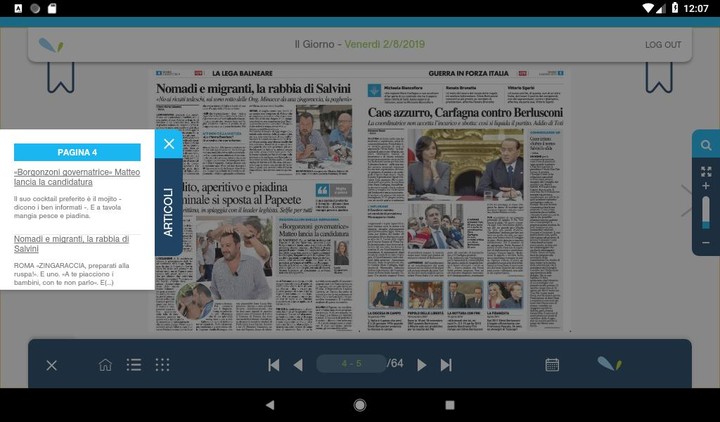720x422 pixels.
Task: Click the GUERRA IN FORZA ITALIA section title
Action: (468, 73)
